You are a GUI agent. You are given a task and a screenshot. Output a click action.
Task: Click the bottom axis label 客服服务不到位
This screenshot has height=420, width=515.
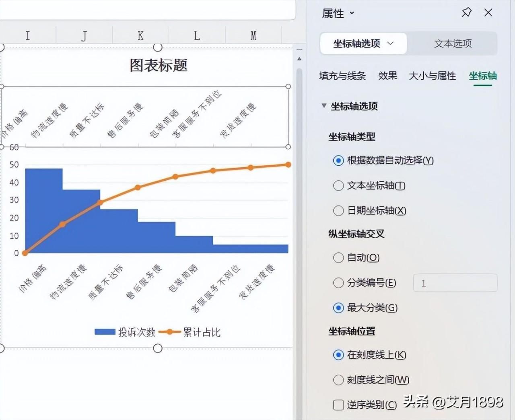[215, 288]
